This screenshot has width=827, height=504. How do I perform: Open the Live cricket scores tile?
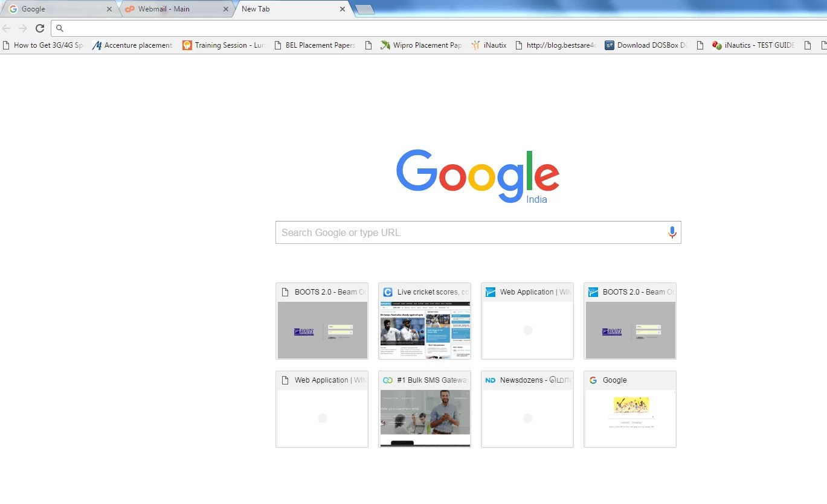(x=425, y=321)
